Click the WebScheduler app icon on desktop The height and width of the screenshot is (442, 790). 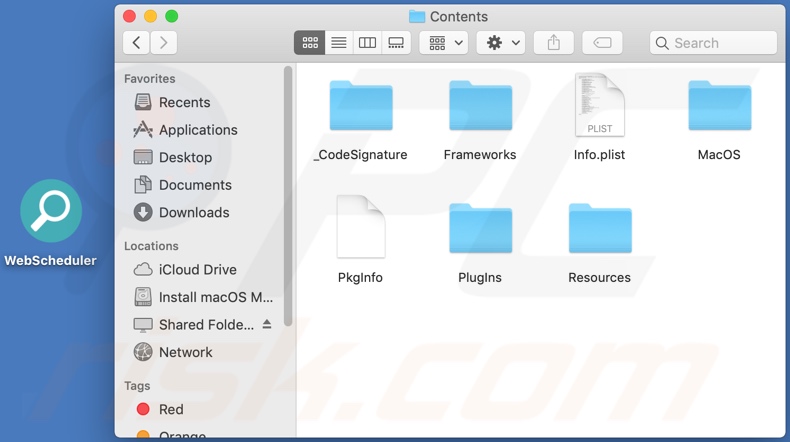(51, 211)
